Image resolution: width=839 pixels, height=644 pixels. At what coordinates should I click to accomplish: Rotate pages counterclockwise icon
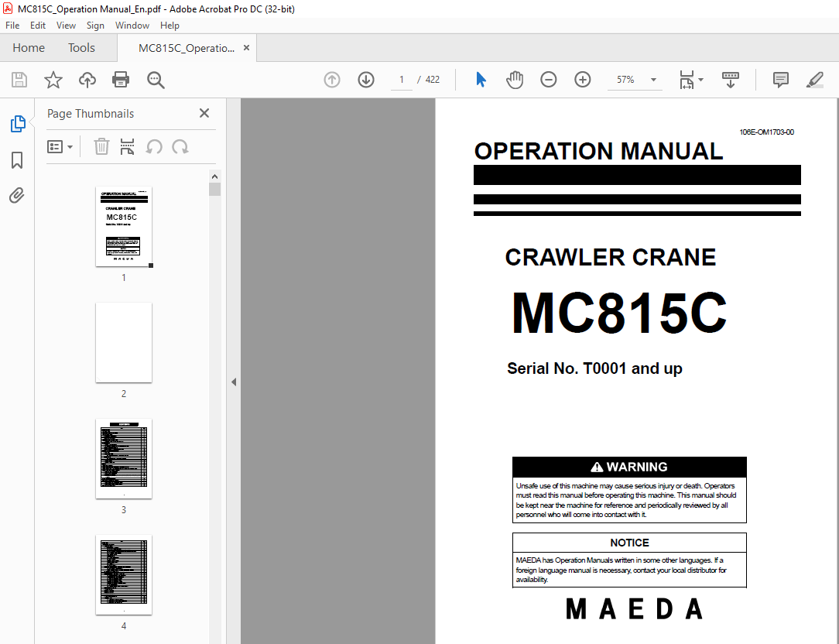154,146
